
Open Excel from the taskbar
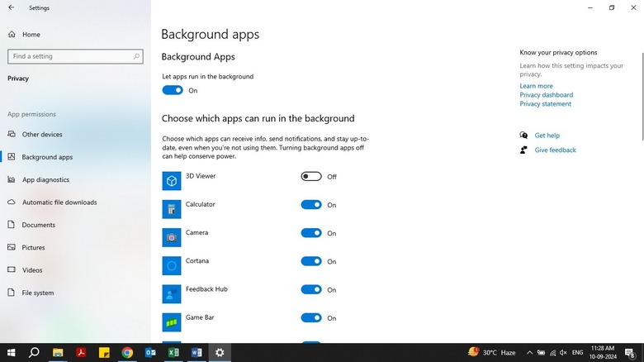173,352
